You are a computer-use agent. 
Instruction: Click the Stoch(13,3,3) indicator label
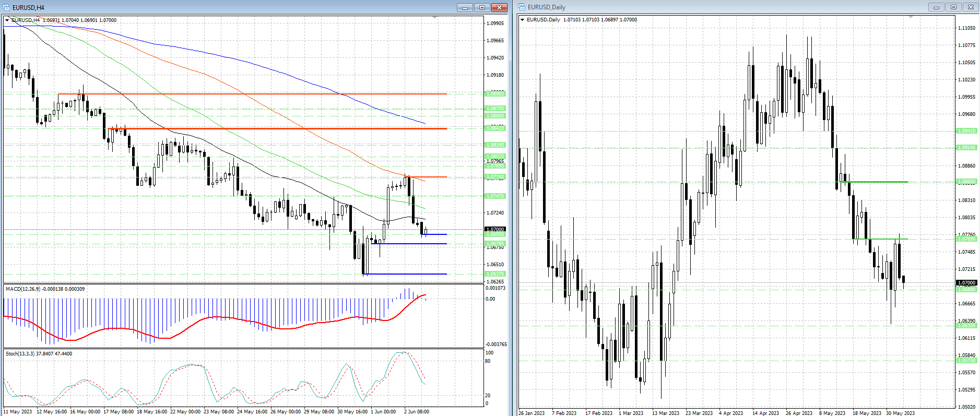click(39, 354)
